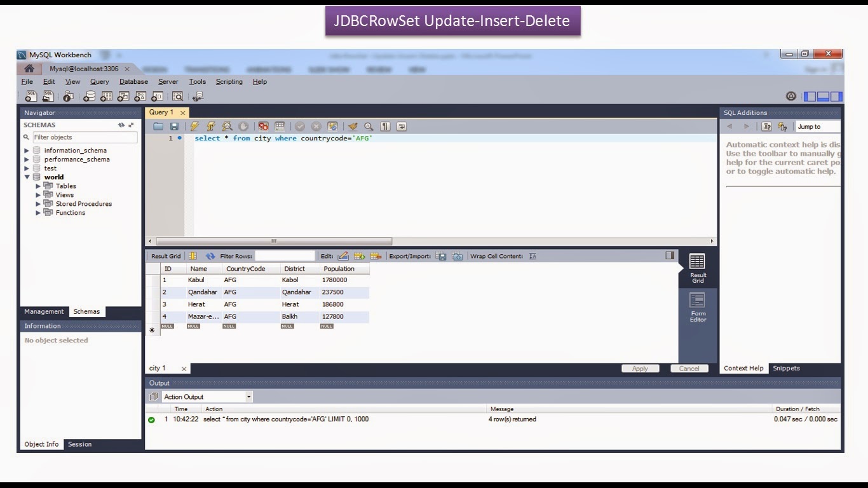Open the Database menu

133,81
